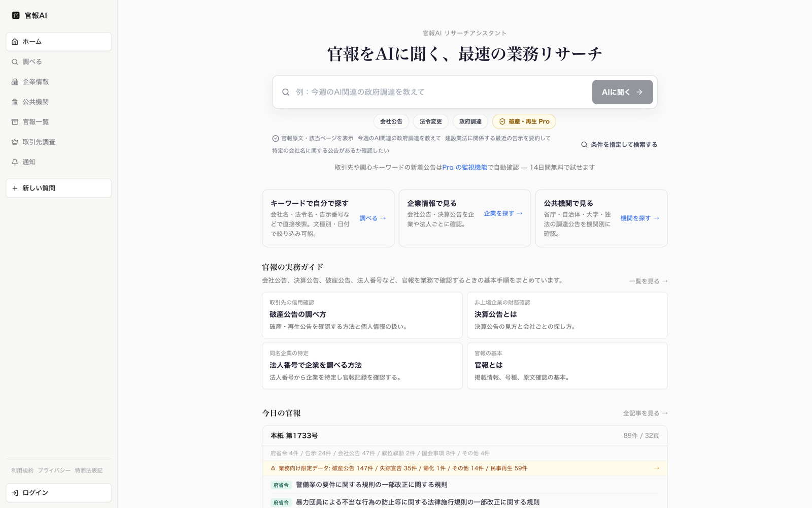Open 官報一覧 in the sidebar

pyautogui.click(x=58, y=122)
